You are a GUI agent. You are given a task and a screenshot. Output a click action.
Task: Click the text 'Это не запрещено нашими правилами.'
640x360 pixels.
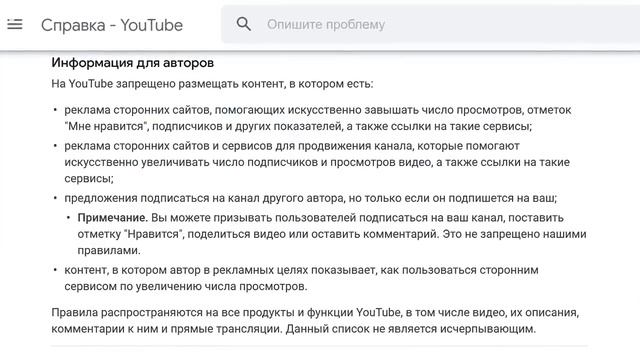click(x=332, y=242)
